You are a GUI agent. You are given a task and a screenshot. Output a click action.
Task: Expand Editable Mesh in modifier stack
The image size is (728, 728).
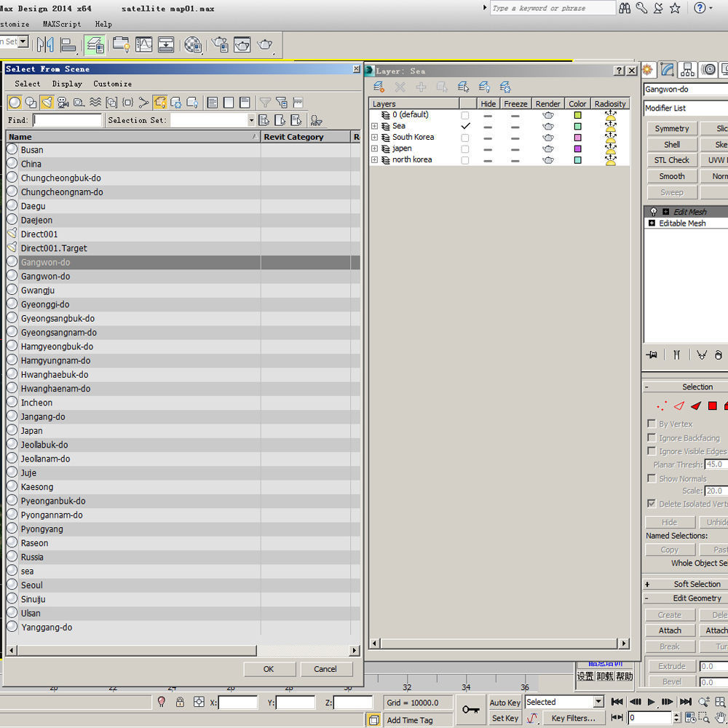[x=652, y=223]
